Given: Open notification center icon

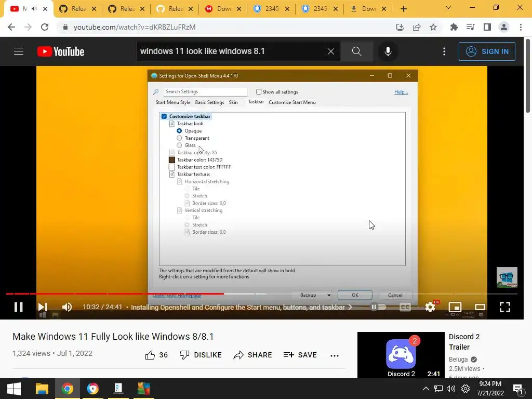Looking at the screenshot, I should click(x=518, y=389).
